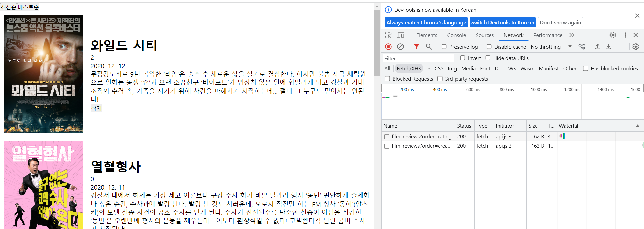The image size is (644, 229).
Task: Click the 열혈형사 movie poster
Action: tap(43, 185)
